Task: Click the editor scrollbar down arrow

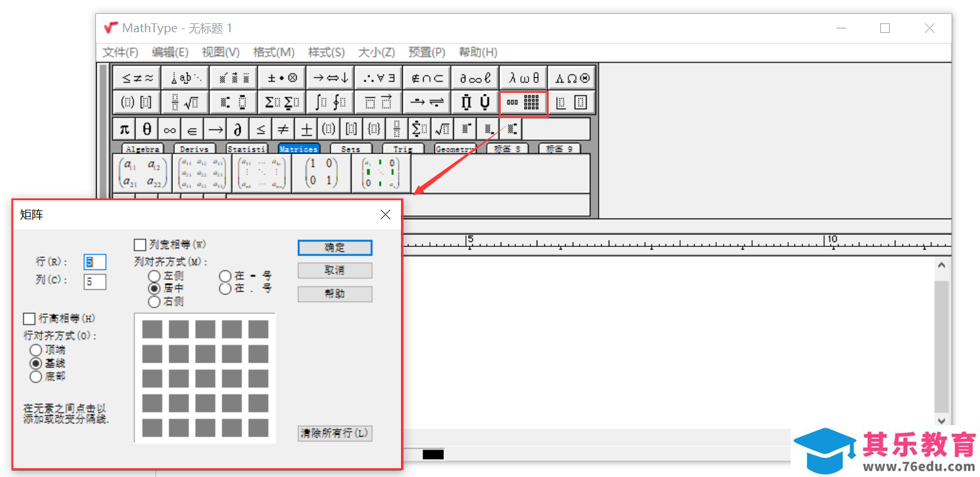Action: (x=941, y=421)
